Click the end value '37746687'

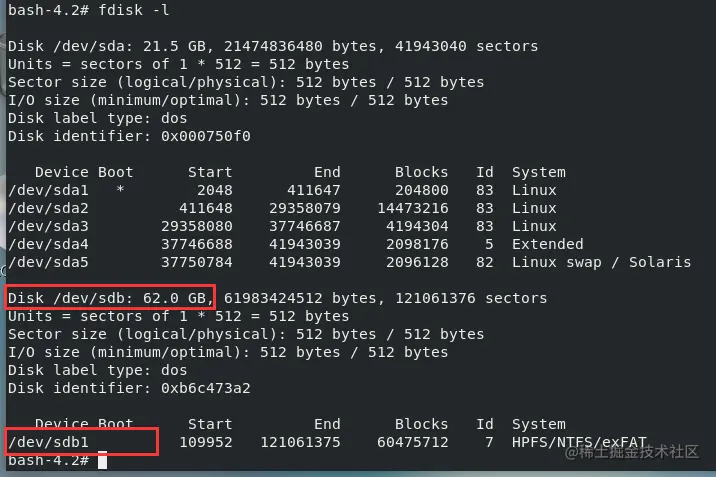point(305,226)
